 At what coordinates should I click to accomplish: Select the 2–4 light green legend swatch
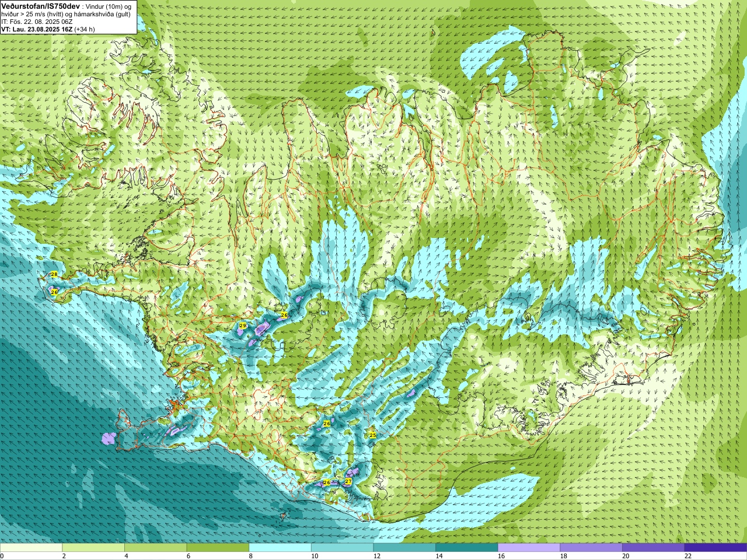(x=93, y=548)
